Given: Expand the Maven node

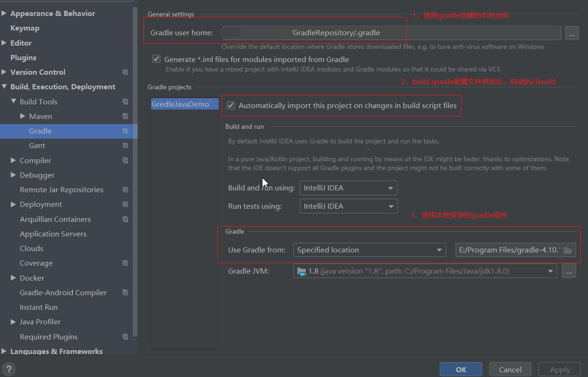Looking at the screenshot, I should point(23,116).
